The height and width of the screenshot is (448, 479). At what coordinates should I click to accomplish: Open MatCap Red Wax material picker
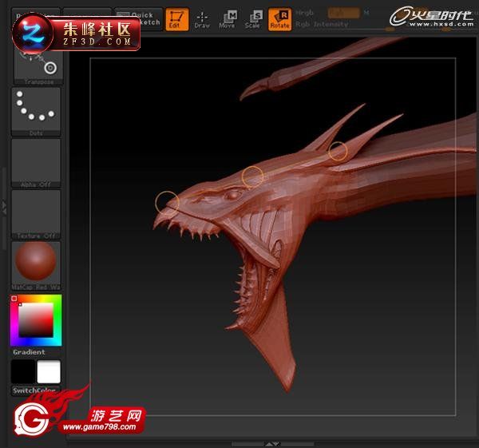tap(36, 265)
